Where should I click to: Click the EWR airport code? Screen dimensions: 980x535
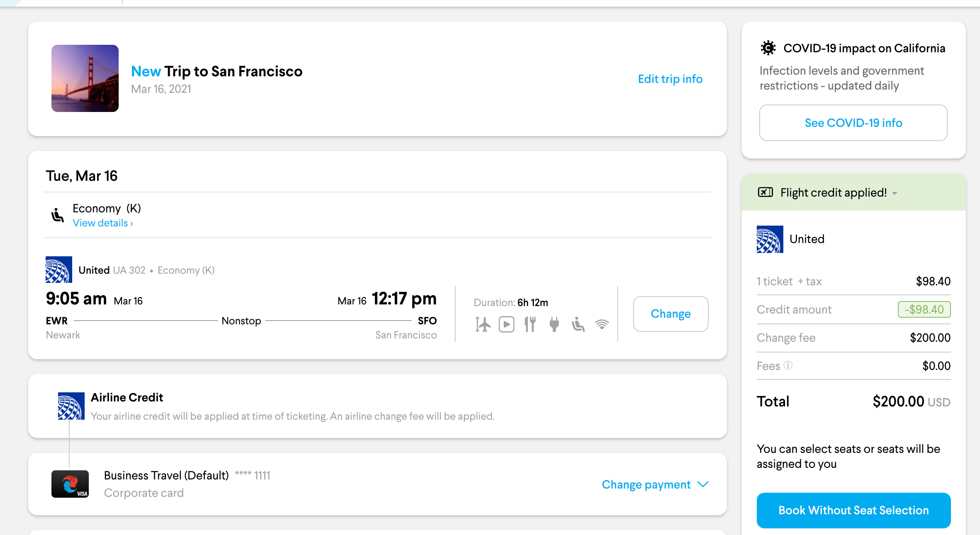point(57,321)
